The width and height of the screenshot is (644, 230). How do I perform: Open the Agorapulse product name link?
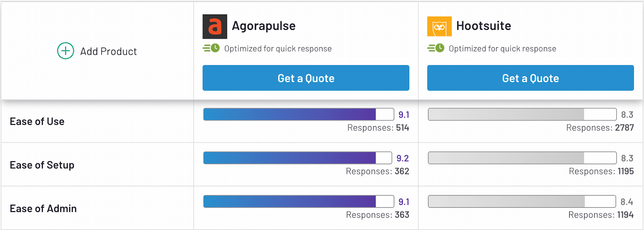[x=264, y=26]
